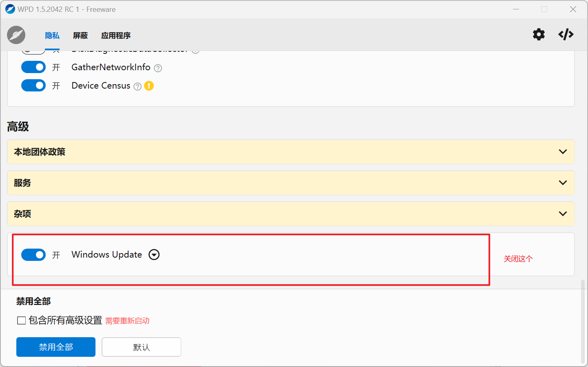Viewport: 588px width, 367px height.
Task: Turn off the GatherNetworkInfo toggle
Action: [33, 67]
